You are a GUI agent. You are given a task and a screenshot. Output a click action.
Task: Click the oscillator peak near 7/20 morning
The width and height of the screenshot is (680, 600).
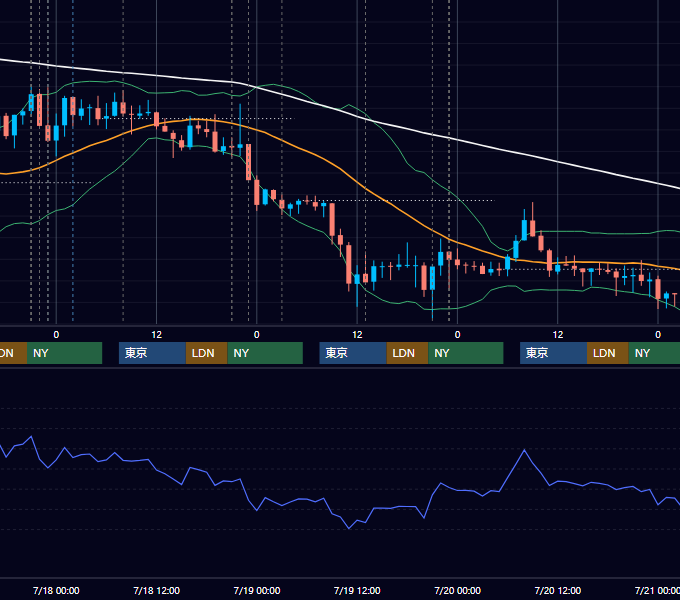pyautogui.click(x=524, y=450)
